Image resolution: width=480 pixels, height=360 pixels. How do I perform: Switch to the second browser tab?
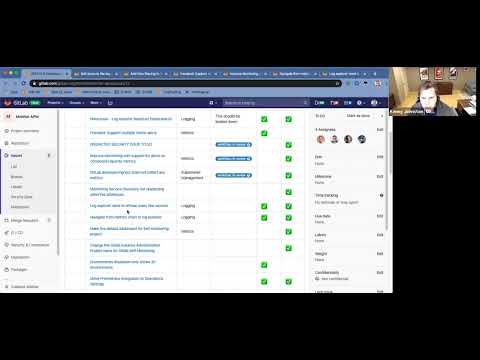tap(96, 74)
